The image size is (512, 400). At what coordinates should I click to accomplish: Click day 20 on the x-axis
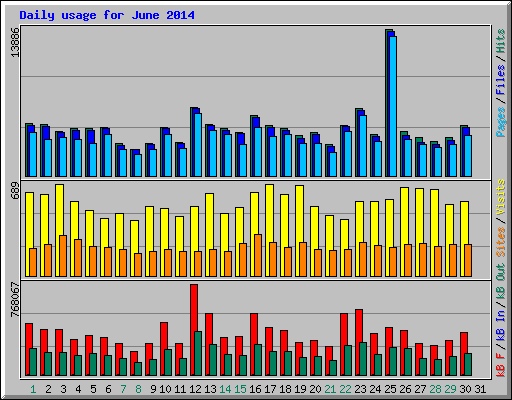coord(315,389)
